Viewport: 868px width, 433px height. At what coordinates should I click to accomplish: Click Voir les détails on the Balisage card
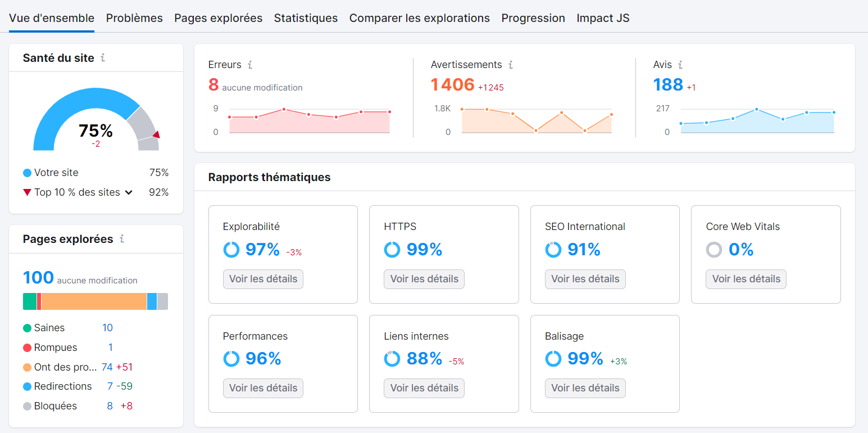pos(585,388)
